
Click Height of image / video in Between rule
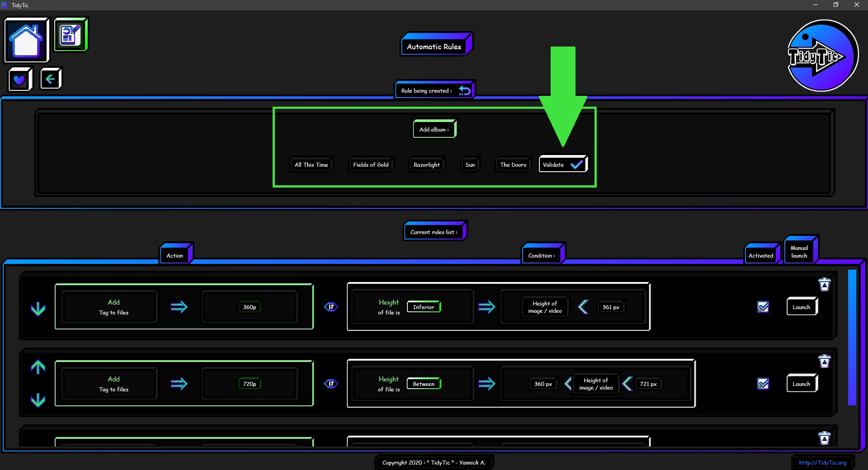596,384
